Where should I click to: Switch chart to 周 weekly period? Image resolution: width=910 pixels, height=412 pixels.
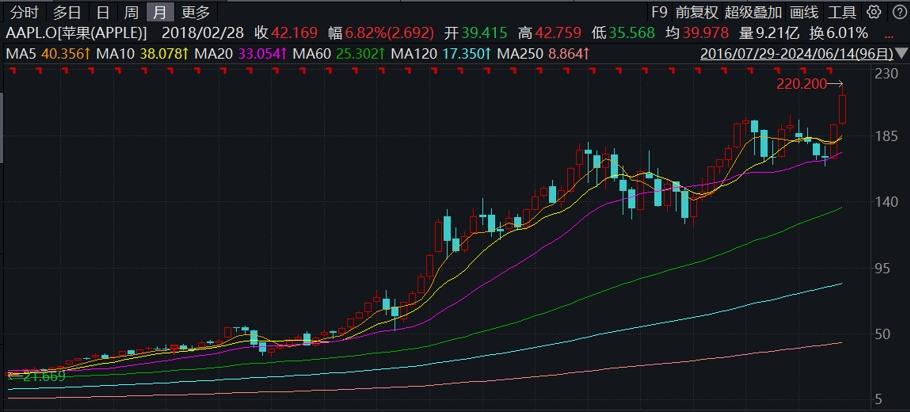tap(131, 13)
